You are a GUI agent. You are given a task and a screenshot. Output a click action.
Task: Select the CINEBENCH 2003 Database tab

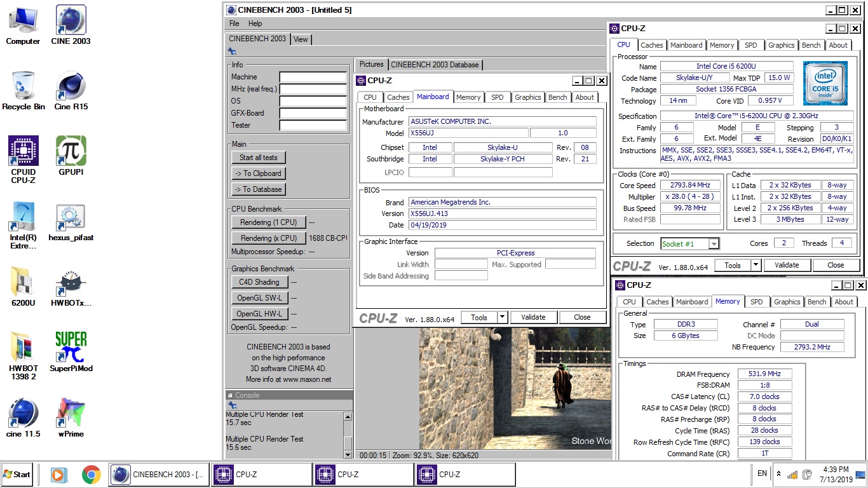(x=435, y=64)
